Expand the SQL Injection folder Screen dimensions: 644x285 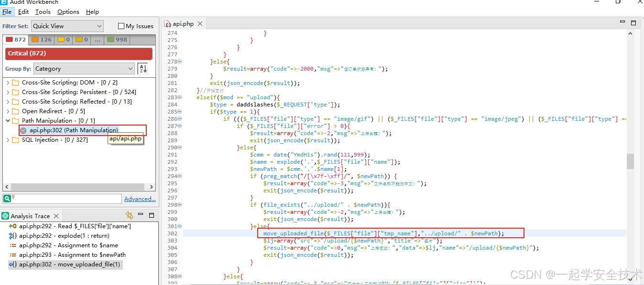click(8, 140)
